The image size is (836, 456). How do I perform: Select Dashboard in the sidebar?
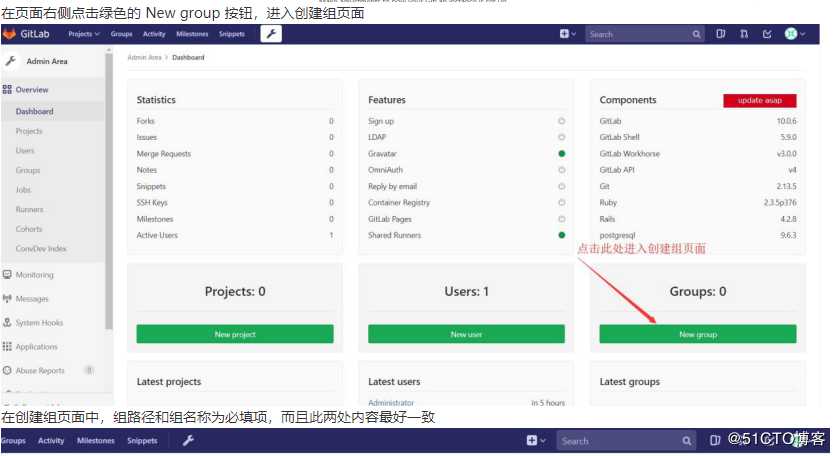click(35, 111)
